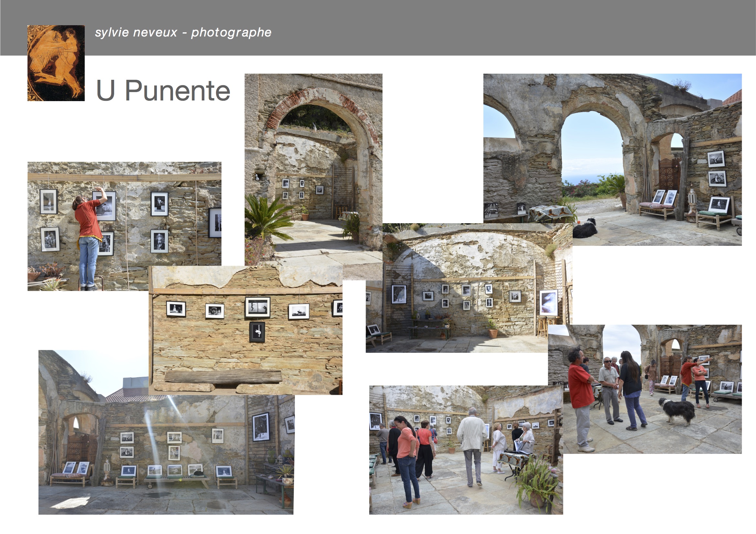Screen dimensions: 756x534
Task: Click the red-figure vase logo image
Action: coord(56,63)
